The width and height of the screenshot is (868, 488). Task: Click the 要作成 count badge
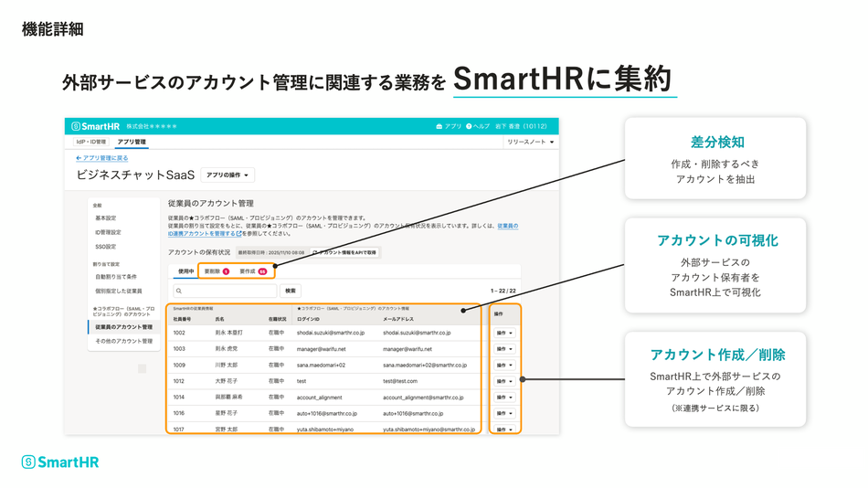point(262,271)
